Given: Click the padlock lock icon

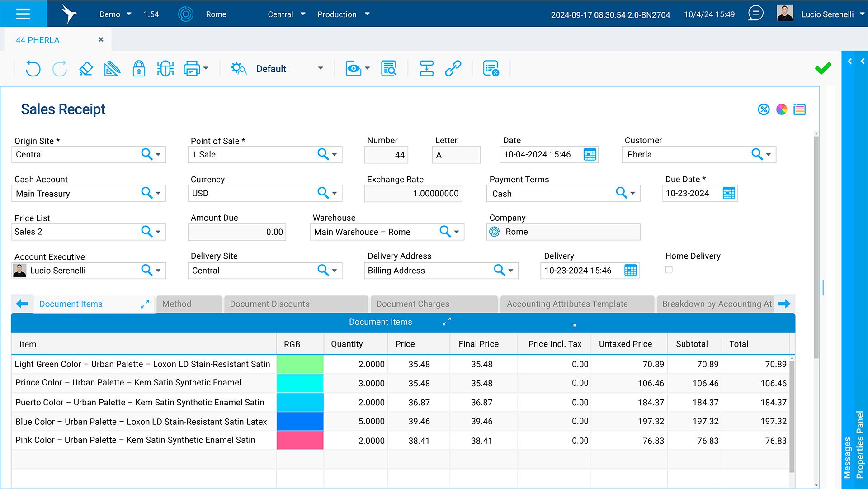Looking at the screenshot, I should coord(139,69).
